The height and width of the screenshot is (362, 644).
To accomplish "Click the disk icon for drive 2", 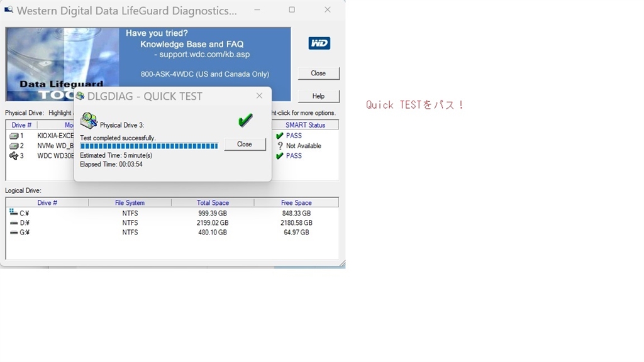I will click(14, 146).
